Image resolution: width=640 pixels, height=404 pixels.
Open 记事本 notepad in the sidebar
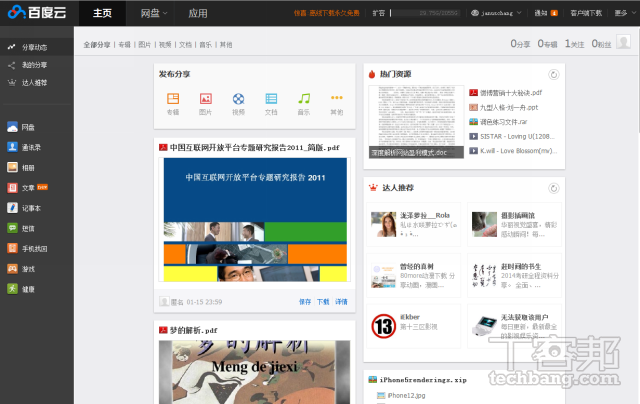click(x=24, y=208)
